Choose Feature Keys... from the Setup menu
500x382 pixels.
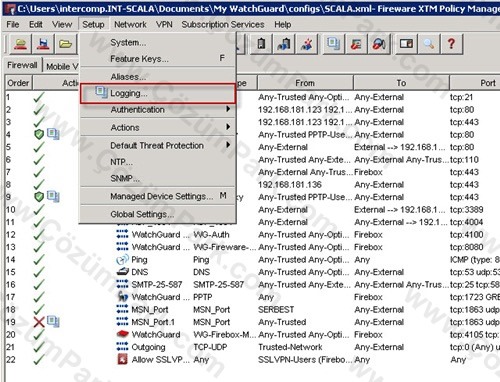click(158, 59)
